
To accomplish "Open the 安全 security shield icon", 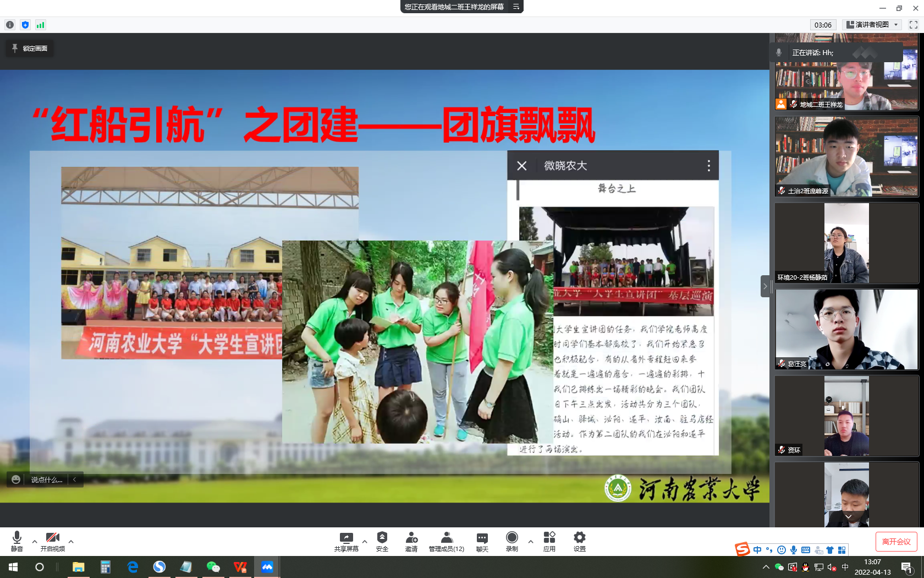I will pyautogui.click(x=382, y=541).
